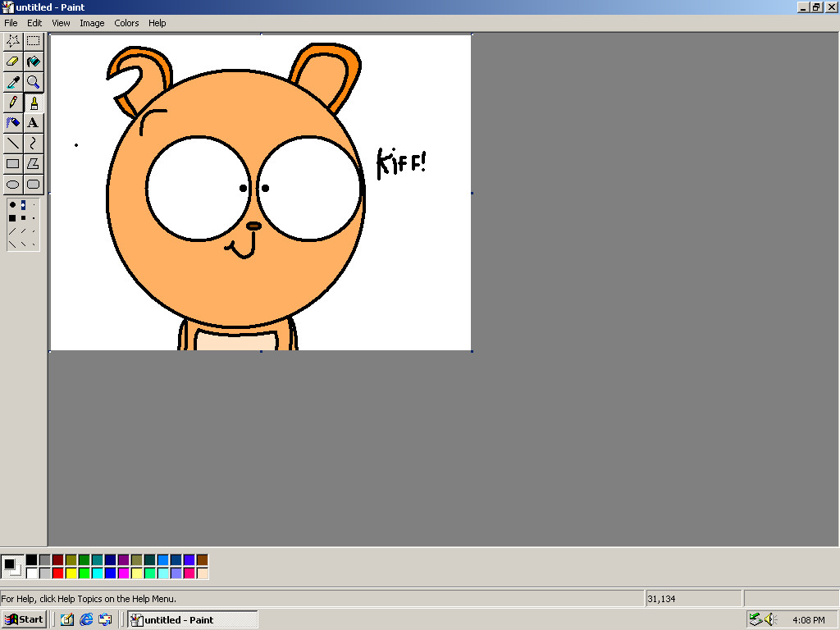Choose the smallest round brush shape
Viewport: 840px width, 630px height.
coord(34,204)
